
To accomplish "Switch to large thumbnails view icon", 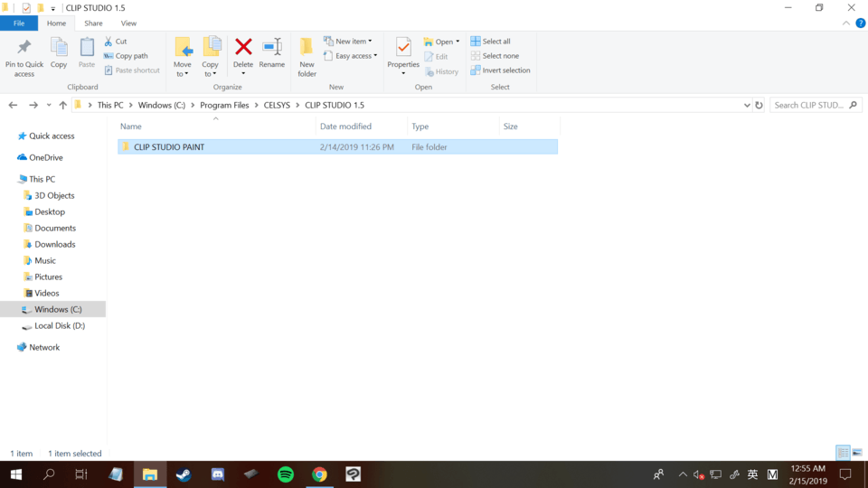I will point(857,453).
